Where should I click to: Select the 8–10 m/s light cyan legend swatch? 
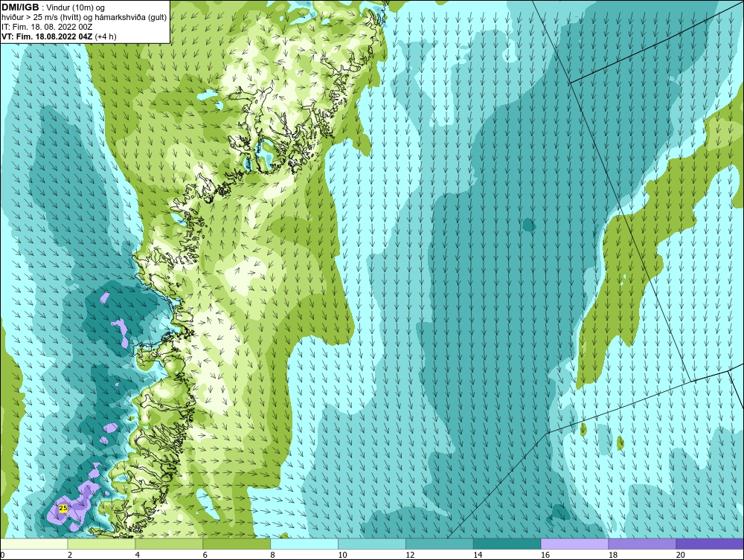(x=304, y=544)
